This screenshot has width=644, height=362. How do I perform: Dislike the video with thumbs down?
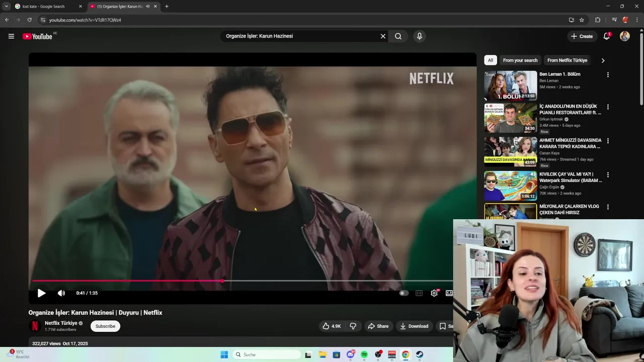coord(353,326)
